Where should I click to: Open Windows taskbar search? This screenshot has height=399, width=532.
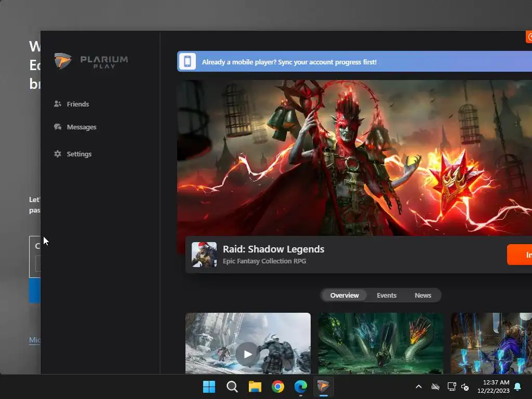[x=232, y=387]
